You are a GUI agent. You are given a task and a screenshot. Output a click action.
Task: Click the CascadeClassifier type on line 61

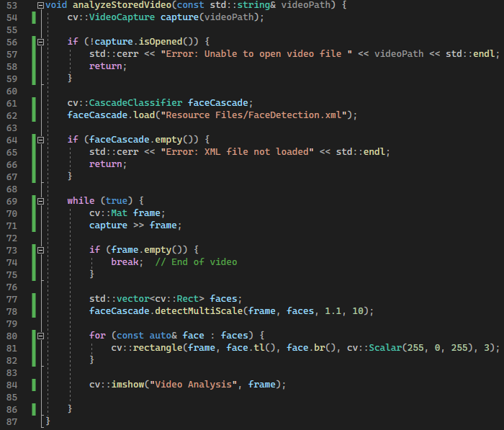pyautogui.click(x=135, y=102)
